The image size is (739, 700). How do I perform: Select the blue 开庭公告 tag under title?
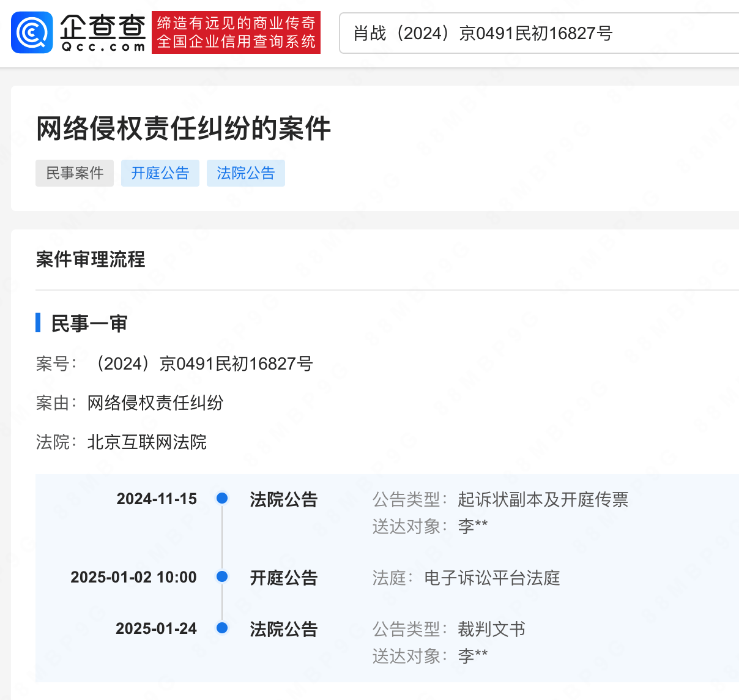coord(160,173)
